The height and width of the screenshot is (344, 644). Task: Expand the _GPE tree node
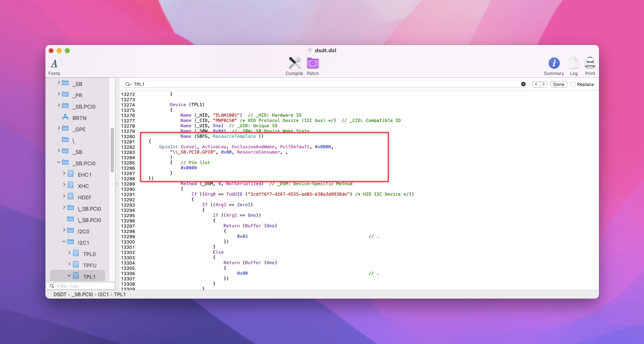(x=59, y=128)
